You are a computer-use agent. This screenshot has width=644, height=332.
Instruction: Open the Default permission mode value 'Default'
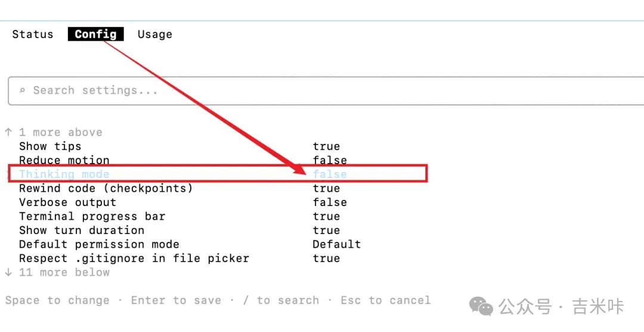(x=336, y=244)
